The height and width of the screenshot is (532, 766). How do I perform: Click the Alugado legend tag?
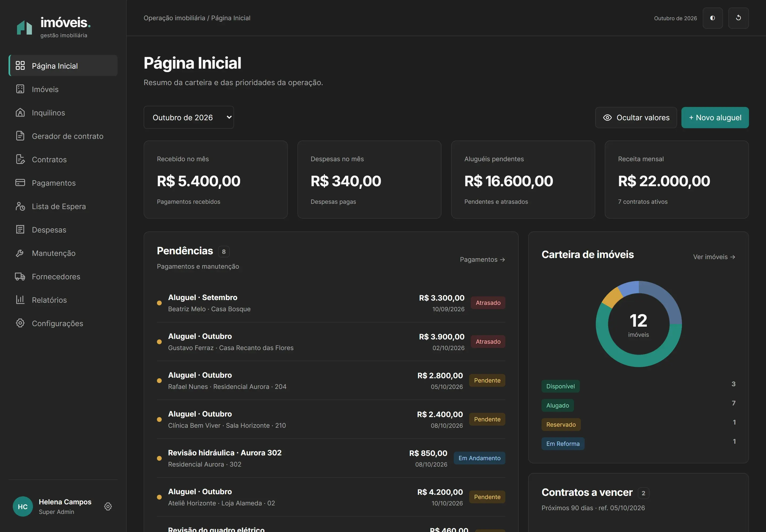[557, 405]
